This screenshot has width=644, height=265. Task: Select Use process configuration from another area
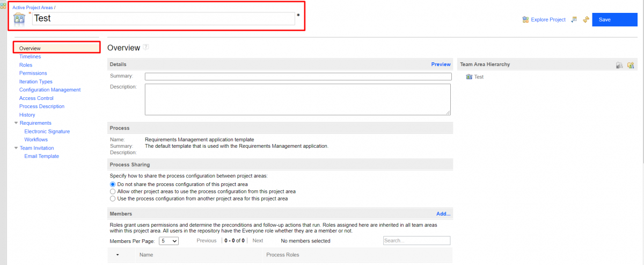point(113,198)
